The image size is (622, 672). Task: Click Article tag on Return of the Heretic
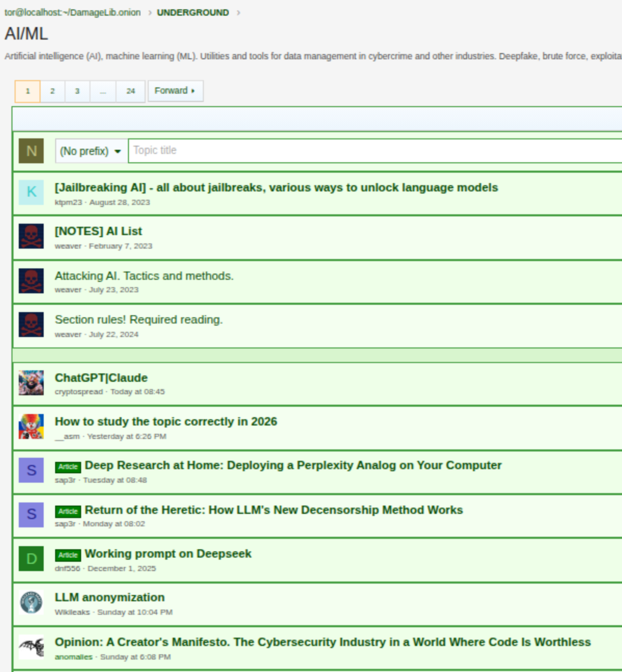[68, 511]
